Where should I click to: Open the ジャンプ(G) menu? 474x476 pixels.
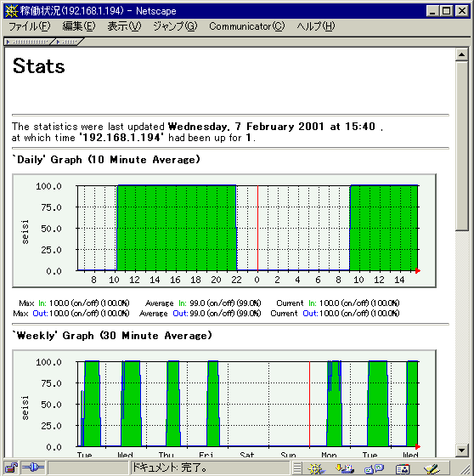point(175,26)
